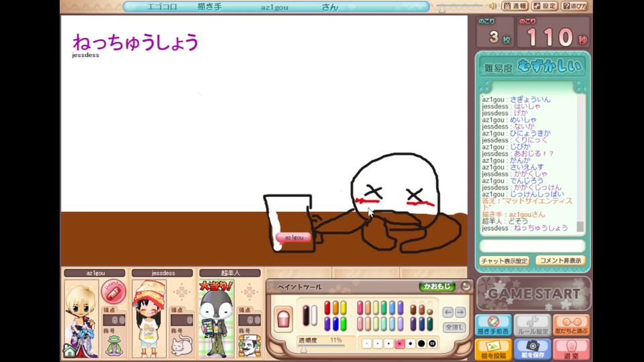The width and height of the screenshot is (644, 362).
Task: Select the highlighted pink brush size
Action: click(x=400, y=343)
